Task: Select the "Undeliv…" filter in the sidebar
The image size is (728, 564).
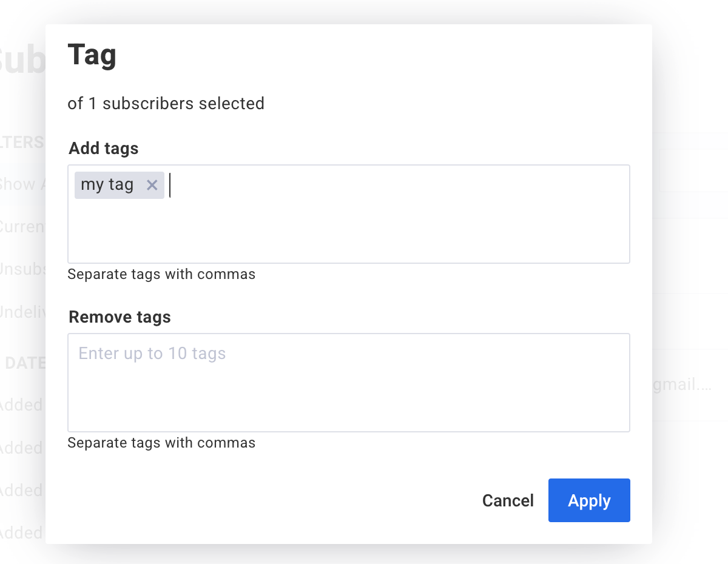Action: pos(22,312)
